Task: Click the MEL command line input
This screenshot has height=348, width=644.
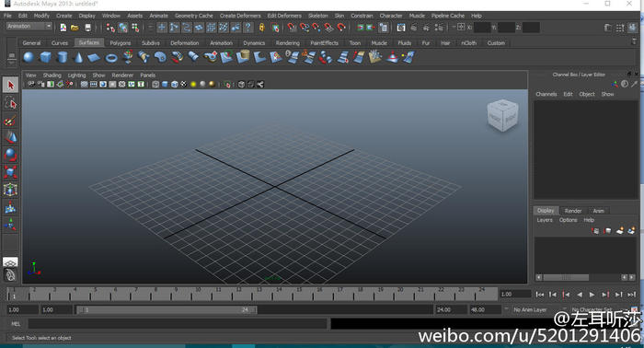Action: click(178, 324)
